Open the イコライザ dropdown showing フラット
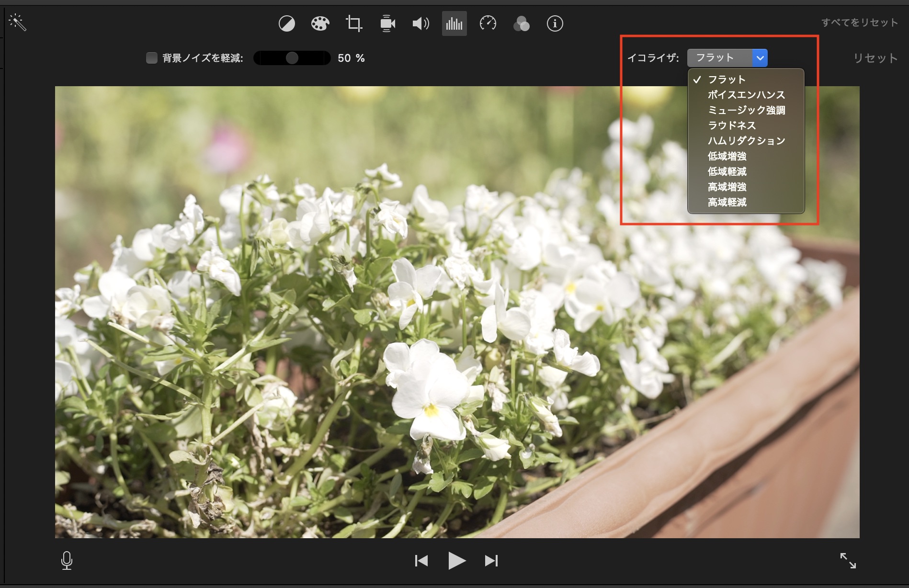909x588 pixels. (727, 58)
